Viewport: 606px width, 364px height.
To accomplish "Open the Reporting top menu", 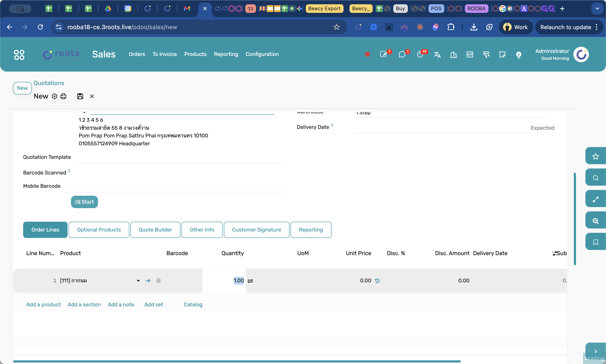I will (226, 54).
